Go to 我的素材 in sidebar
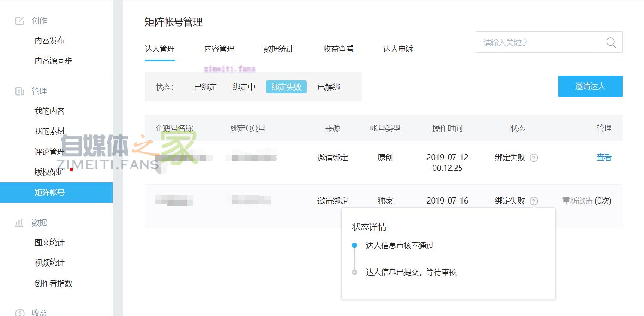 click(49, 131)
